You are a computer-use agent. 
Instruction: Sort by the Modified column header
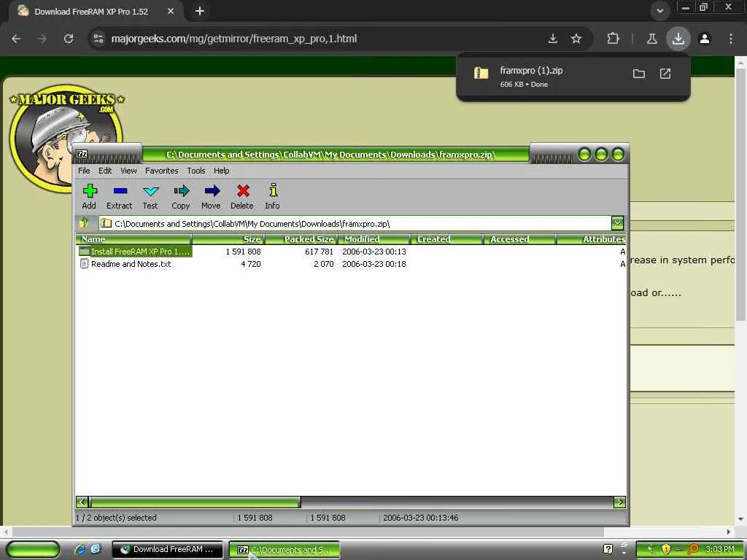tap(374, 239)
